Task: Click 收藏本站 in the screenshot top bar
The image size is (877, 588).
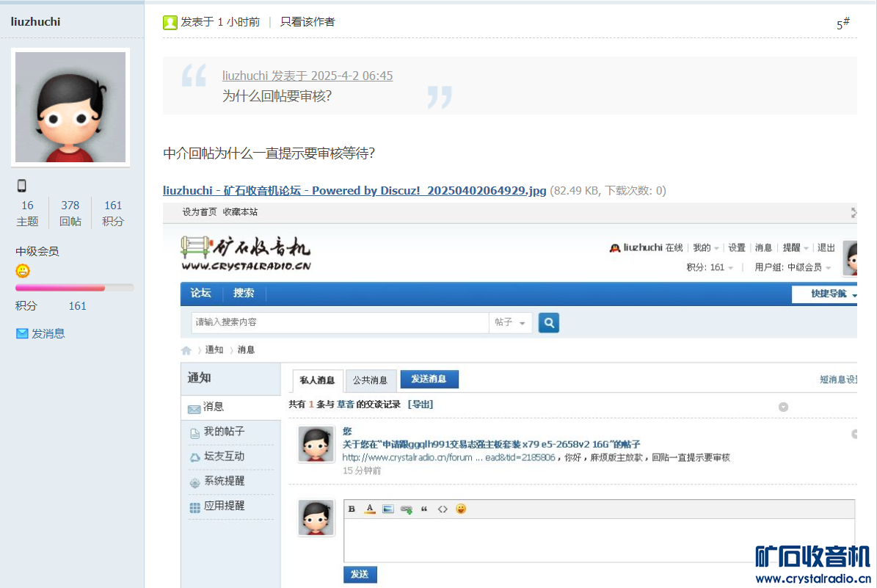Action: 240,212
